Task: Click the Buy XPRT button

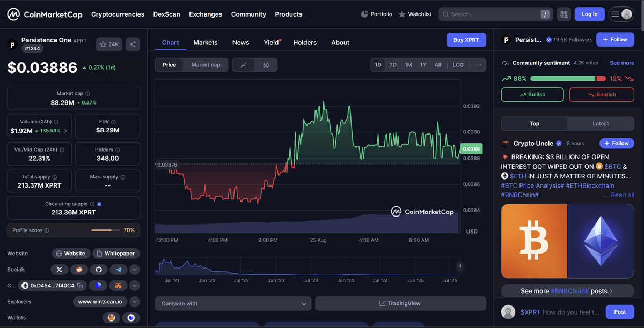Action: point(466,40)
